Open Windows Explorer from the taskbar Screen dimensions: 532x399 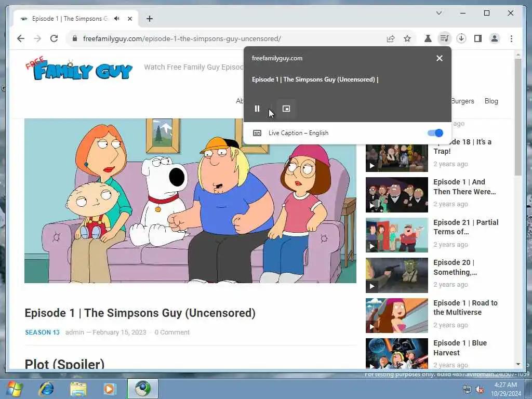78,389
